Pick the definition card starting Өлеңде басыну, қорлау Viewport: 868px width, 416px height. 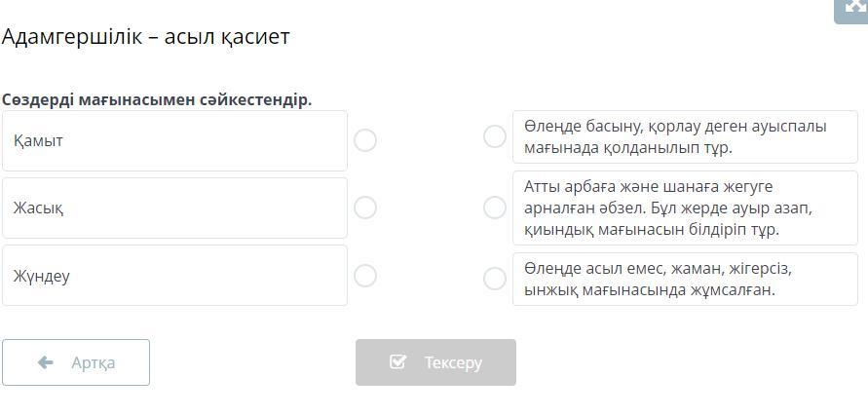tap(685, 136)
